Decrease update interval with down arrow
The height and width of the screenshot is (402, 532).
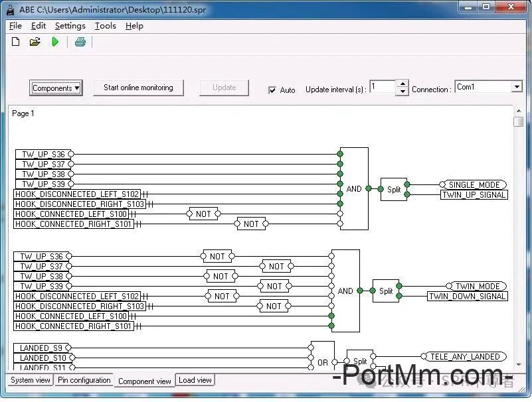click(402, 92)
